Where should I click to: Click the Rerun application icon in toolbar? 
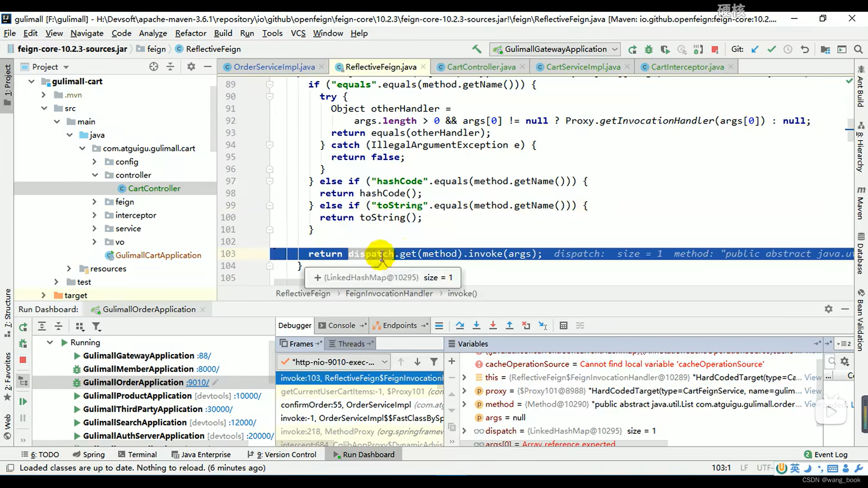click(x=632, y=49)
